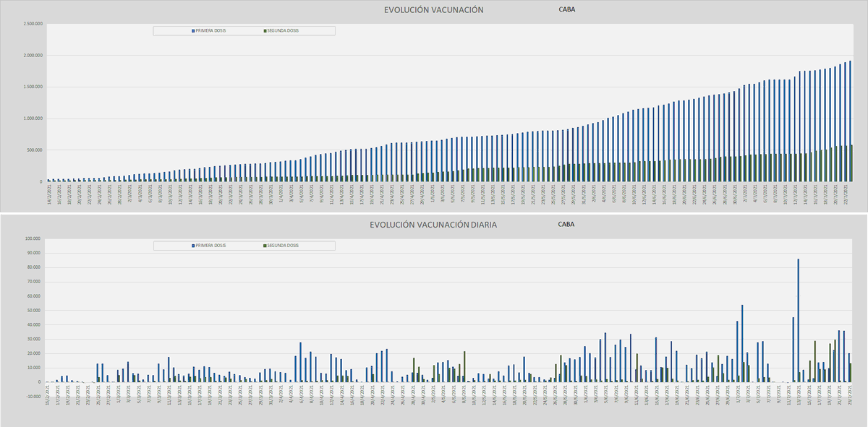
Task: Select the EVOLUCIÓN VACUNACIÓN DIARIA chart title
Action: [433, 225]
